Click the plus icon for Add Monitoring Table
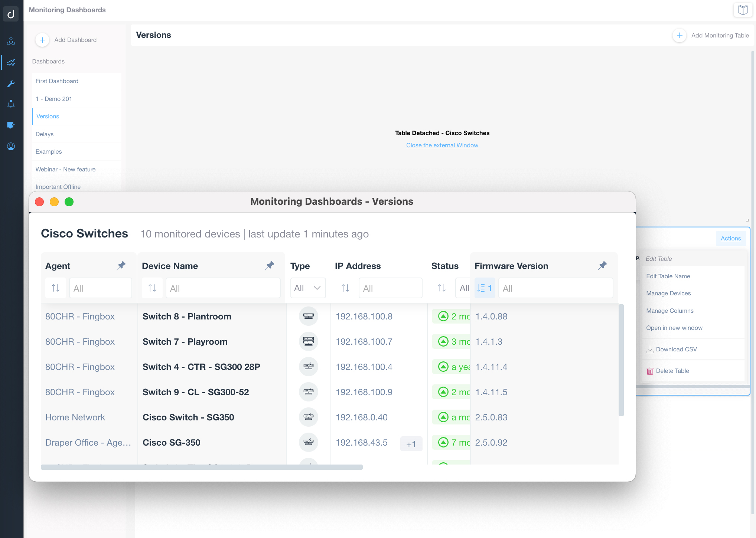This screenshot has width=756, height=538. click(x=680, y=35)
